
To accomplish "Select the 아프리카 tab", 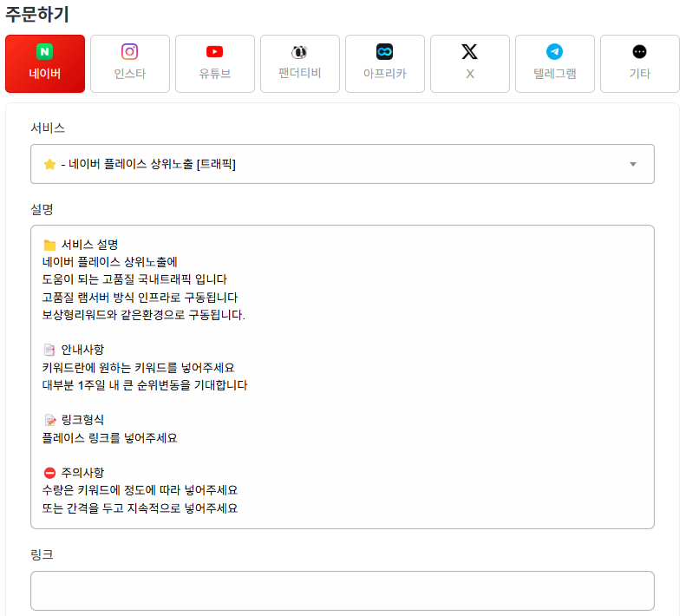I will pyautogui.click(x=385, y=64).
